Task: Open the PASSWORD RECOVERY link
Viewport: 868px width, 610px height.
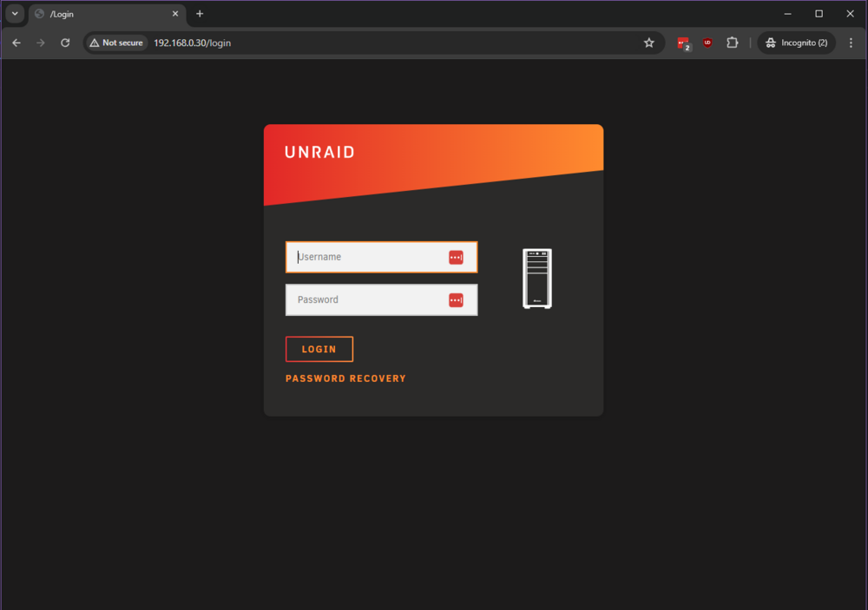Action: click(346, 378)
